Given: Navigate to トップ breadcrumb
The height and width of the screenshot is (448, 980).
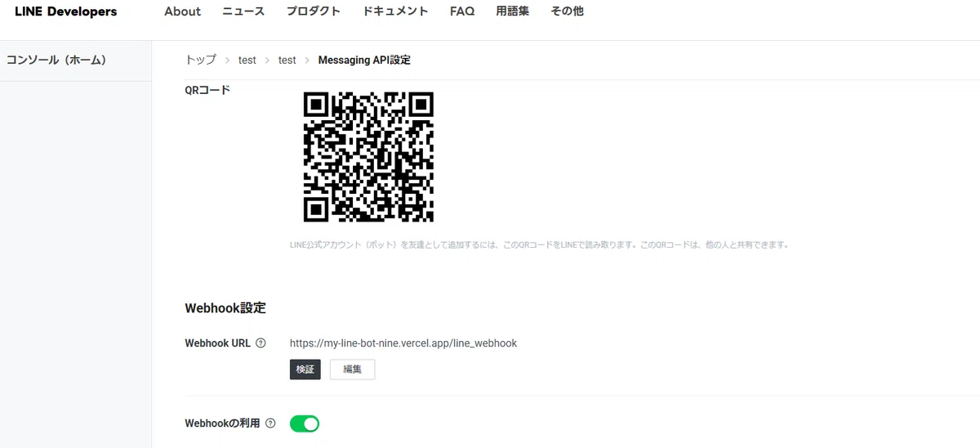Looking at the screenshot, I should [x=201, y=60].
